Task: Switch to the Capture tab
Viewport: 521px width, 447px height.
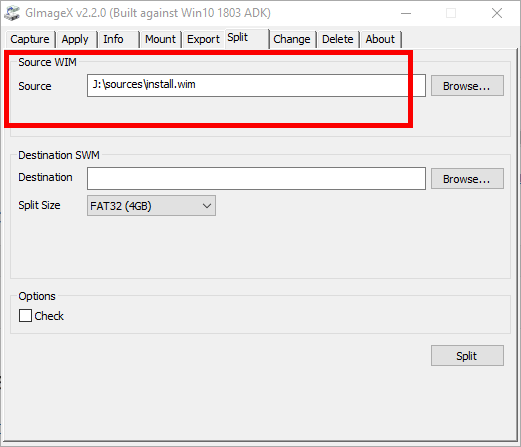Action: click(30, 39)
